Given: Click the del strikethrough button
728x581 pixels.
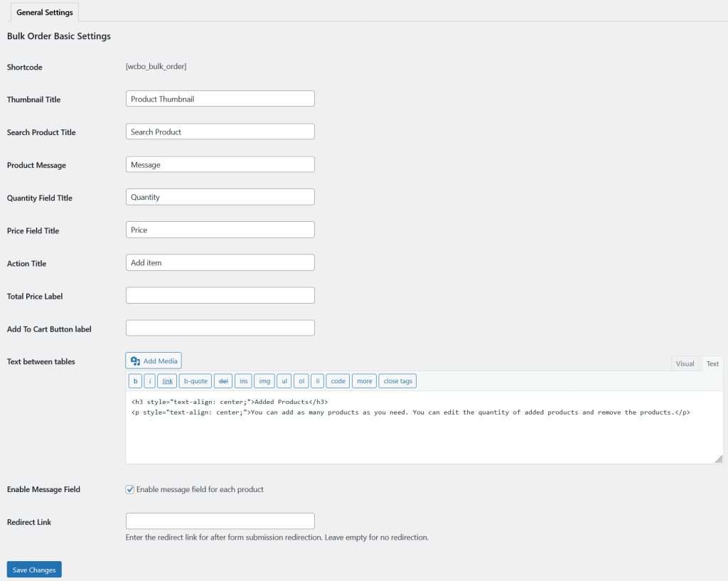Looking at the screenshot, I should pyautogui.click(x=223, y=381).
